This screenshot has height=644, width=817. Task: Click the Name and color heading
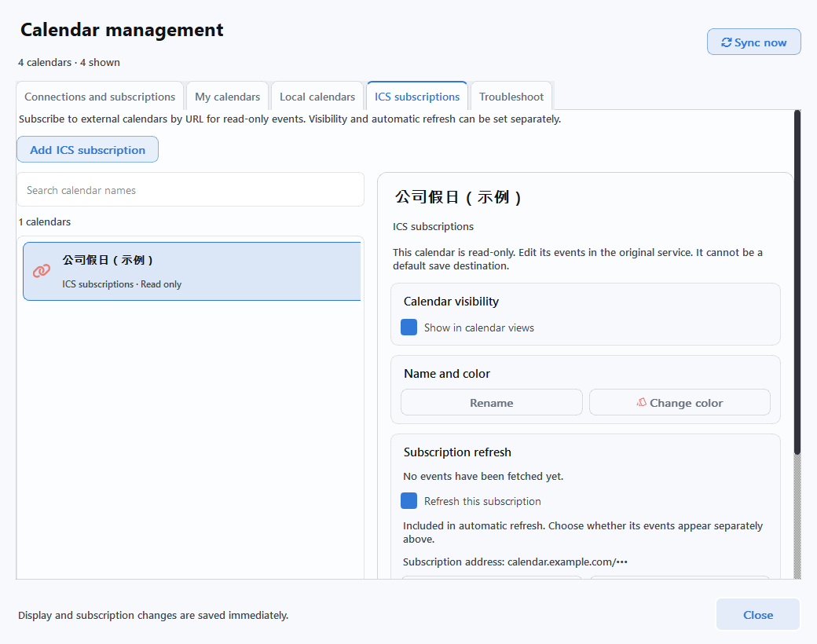[447, 374]
